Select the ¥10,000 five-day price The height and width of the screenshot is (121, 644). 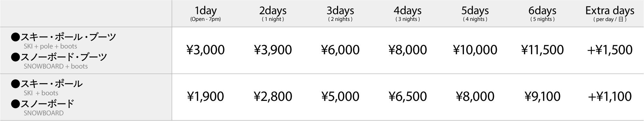click(x=475, y=50)
